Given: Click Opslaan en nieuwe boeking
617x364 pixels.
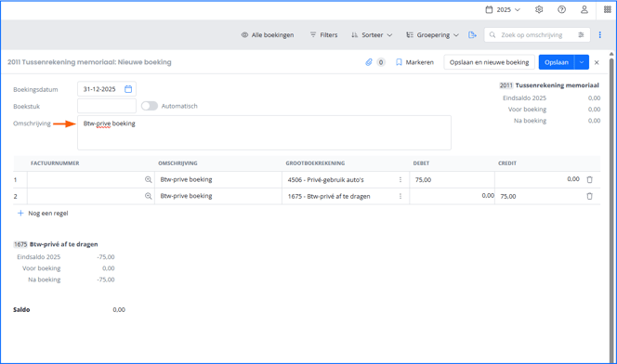Looking at the screenshot, I should (489, 62).
